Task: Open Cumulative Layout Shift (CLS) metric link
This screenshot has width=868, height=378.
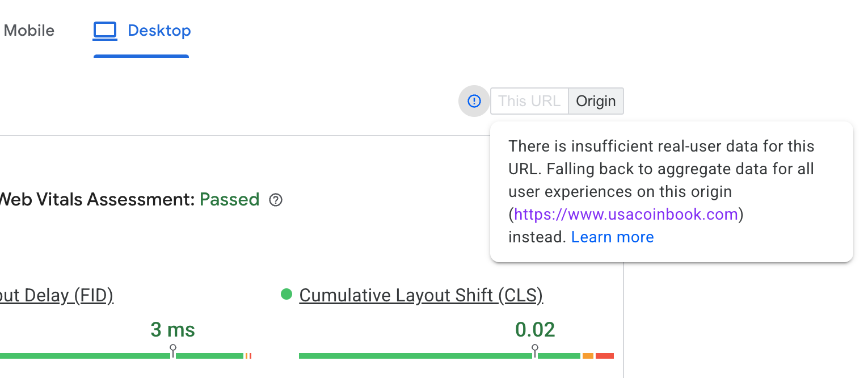Action: click(x=421, y=296)
